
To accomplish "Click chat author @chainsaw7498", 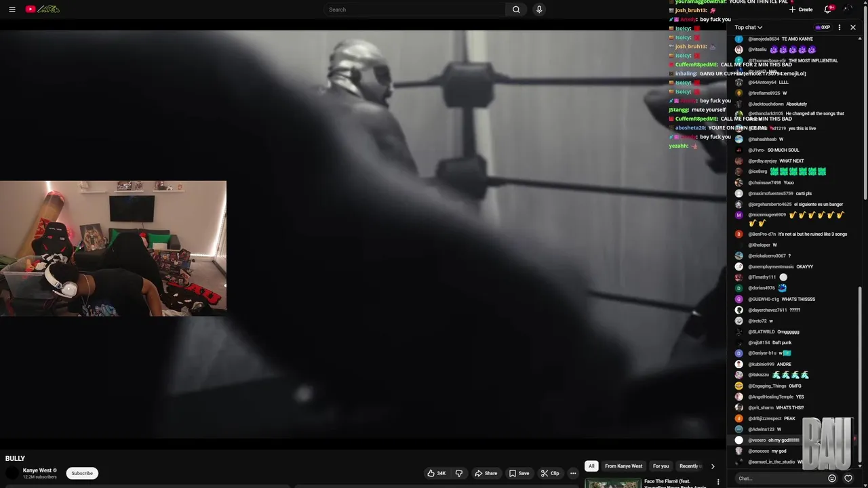I will [764, 182].
